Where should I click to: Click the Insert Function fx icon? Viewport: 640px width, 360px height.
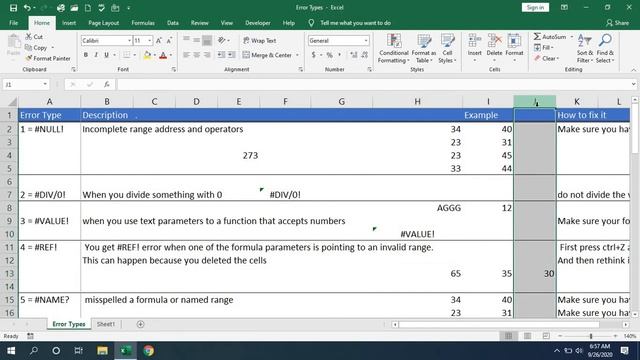(107, 84)
